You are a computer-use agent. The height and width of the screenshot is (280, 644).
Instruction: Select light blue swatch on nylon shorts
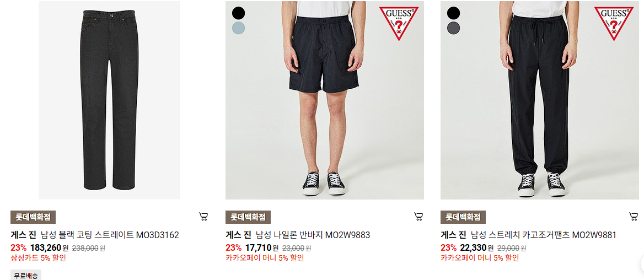click(238, 28)
